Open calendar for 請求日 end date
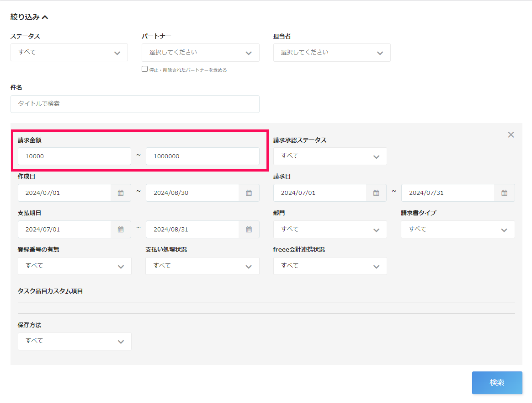This screenshot has height=403, width=532. [504, 193]
